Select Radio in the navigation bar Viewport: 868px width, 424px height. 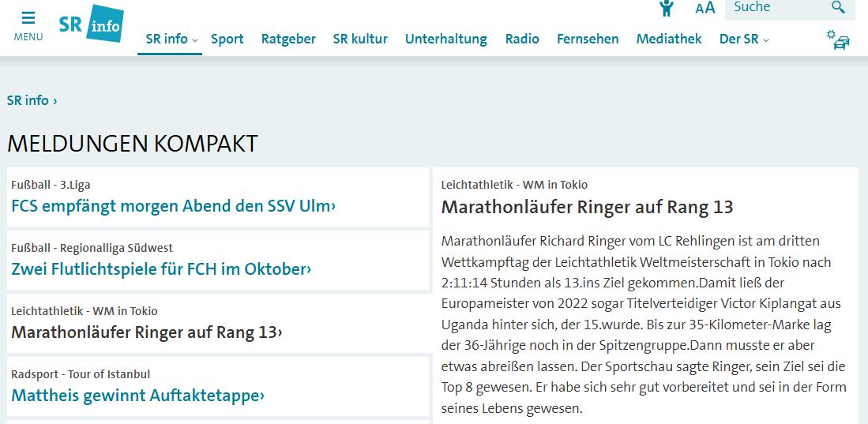[522, 39]
